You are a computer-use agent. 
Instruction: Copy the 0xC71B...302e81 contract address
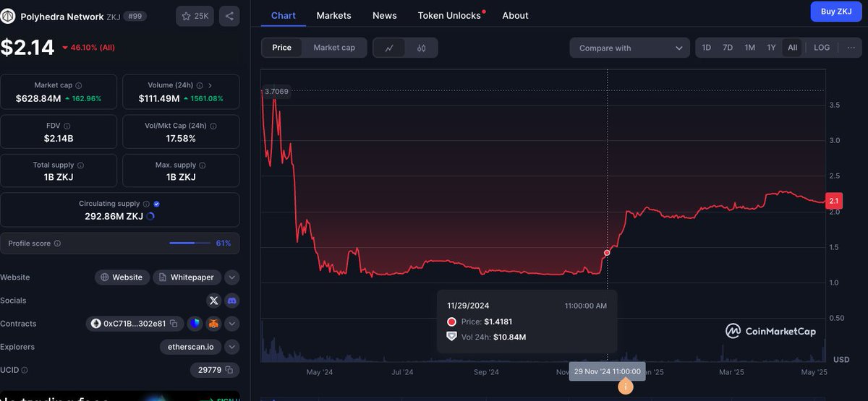click(x=172, y=324)
